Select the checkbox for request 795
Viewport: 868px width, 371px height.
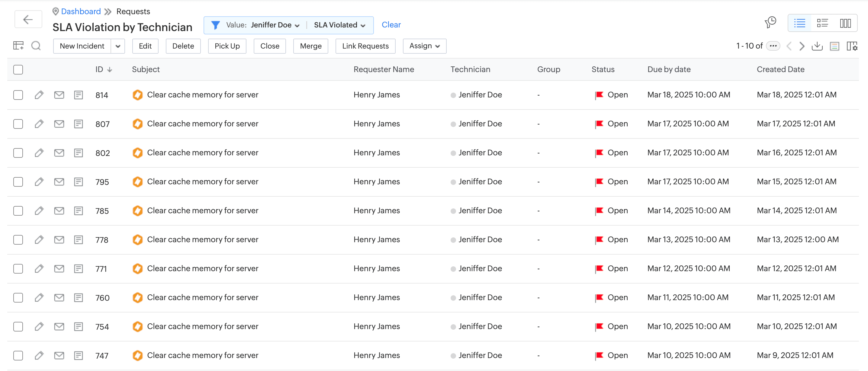point(18,182)
